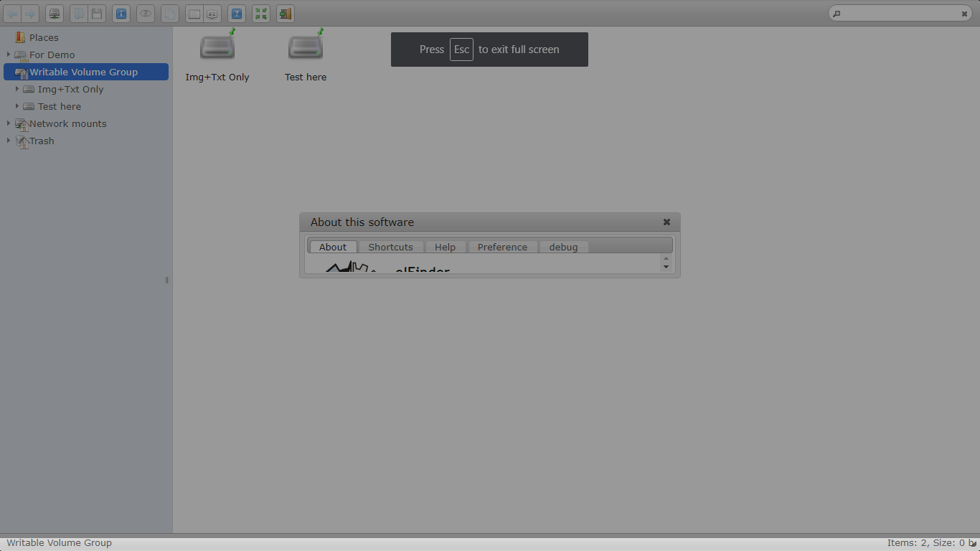Open the mount network volume icon
The width and height of the screenshot is (980, 551).
(55, 13)
